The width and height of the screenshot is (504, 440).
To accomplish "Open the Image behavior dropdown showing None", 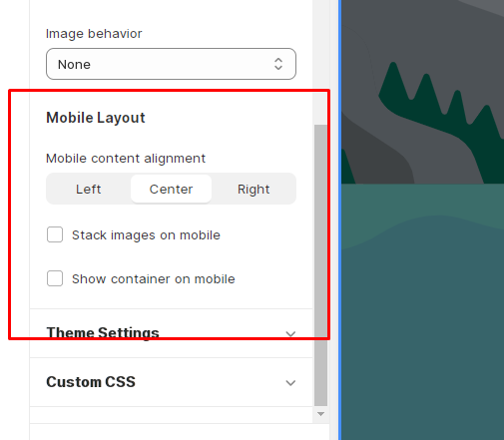I will click(x=171, y=64).
